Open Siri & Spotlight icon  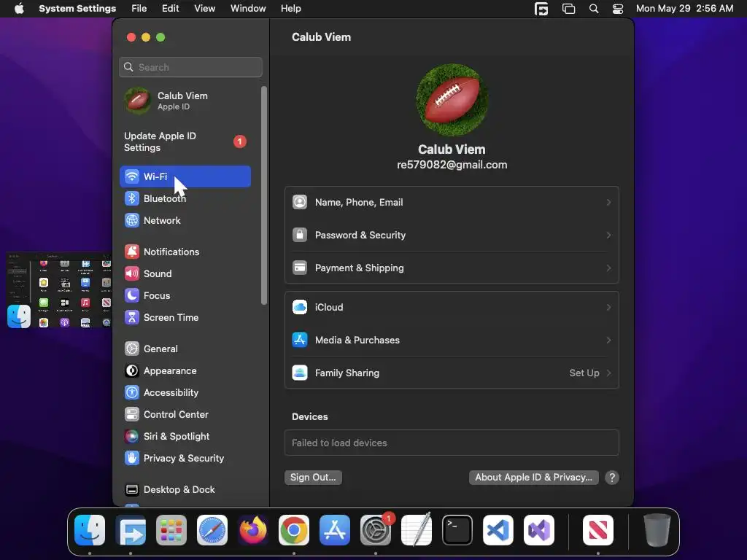tap(132, 436)
